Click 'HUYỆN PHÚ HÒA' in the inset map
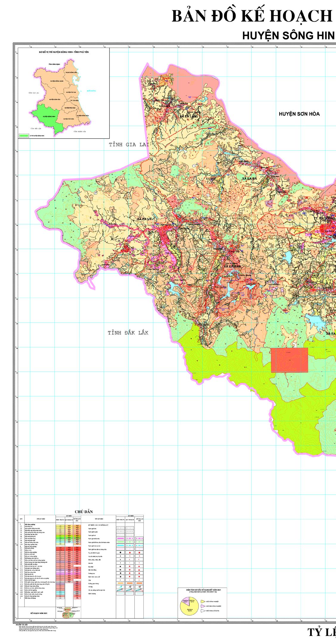The height and width of the screenshot is (644, 336). point(70,108)
